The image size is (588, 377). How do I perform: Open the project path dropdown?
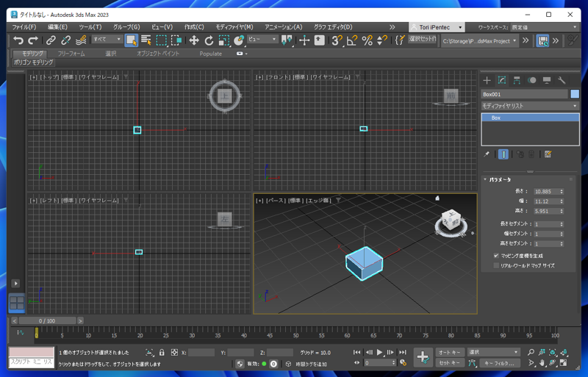[479, 41]
